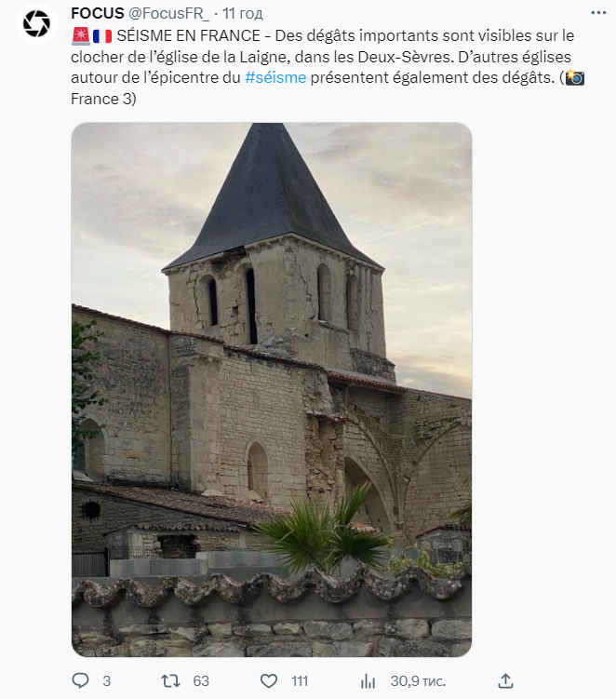The height and width of the screenshot is (699, 616).
Task: Open the three-dot more options menu
Action: [598, 13]
